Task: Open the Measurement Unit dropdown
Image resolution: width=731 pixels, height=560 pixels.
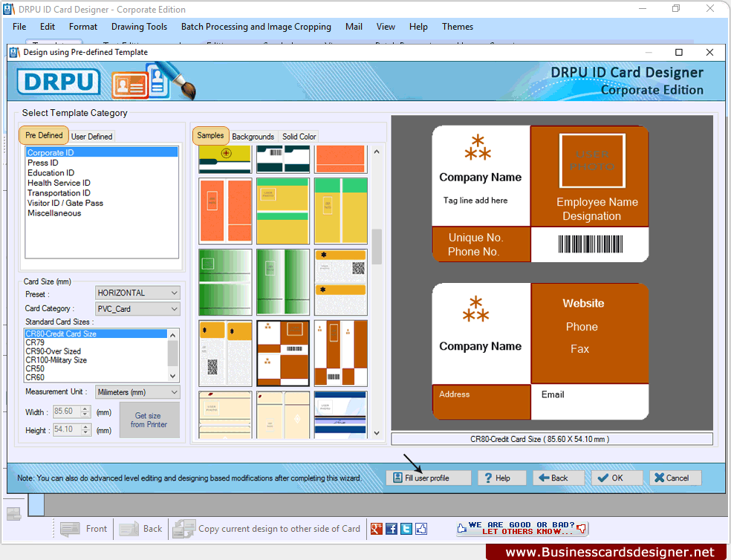Action: pos(137,392)
